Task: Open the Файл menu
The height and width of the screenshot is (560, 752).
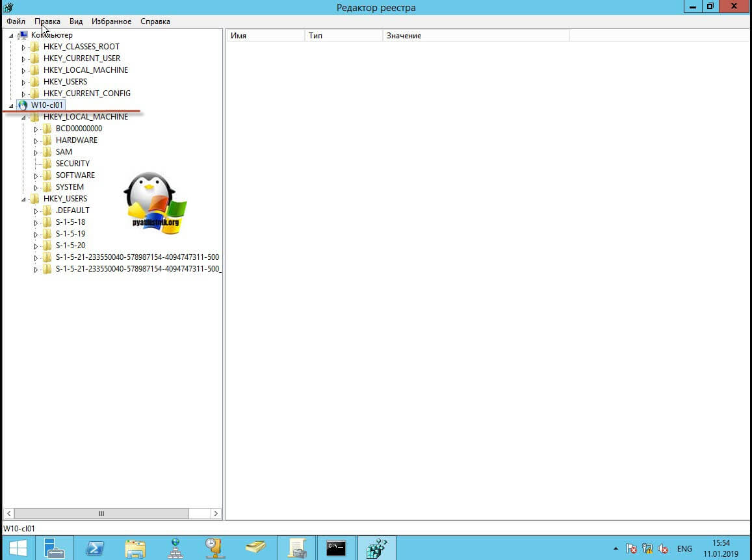Action: 16,21
